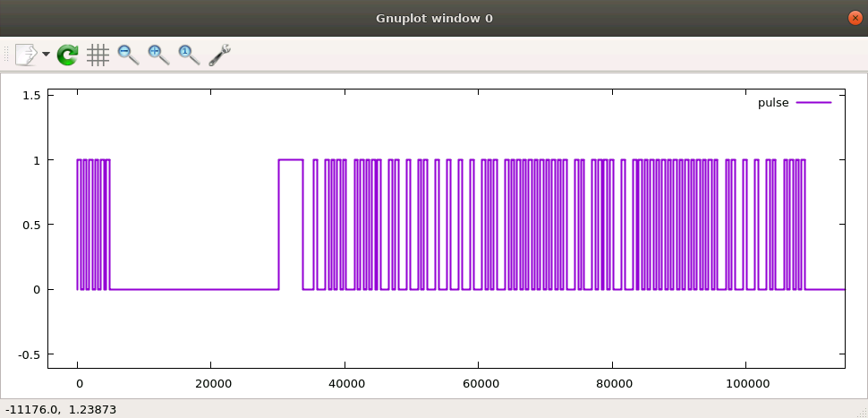868x418 pixels.
Task: Toggle the grid display icon
Action: [x=98, y=55]
